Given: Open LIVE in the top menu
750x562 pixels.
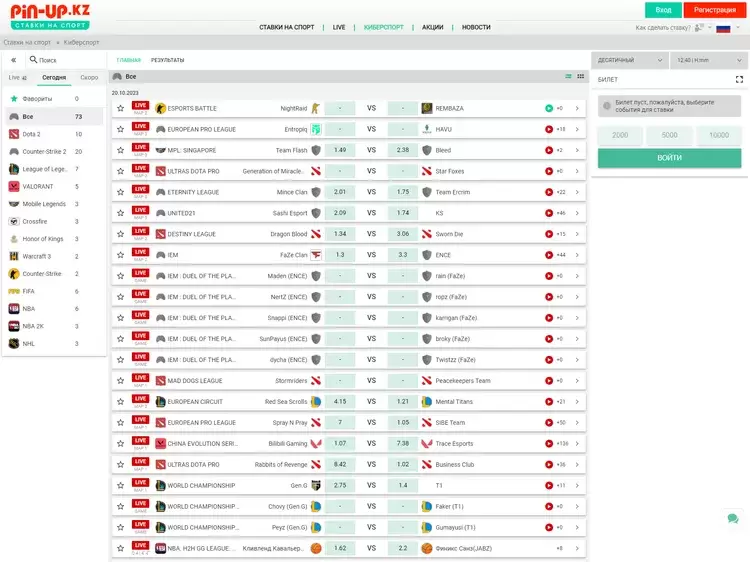Looking at the screenshot, I should click(x=339, y=27).
